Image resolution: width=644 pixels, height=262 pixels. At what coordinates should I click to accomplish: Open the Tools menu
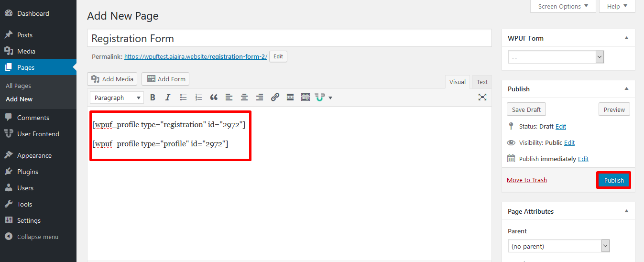(38, 204)
